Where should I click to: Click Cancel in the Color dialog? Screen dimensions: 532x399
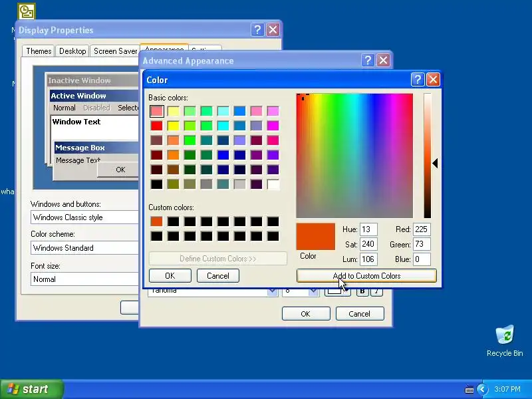[x=218, y=275]
